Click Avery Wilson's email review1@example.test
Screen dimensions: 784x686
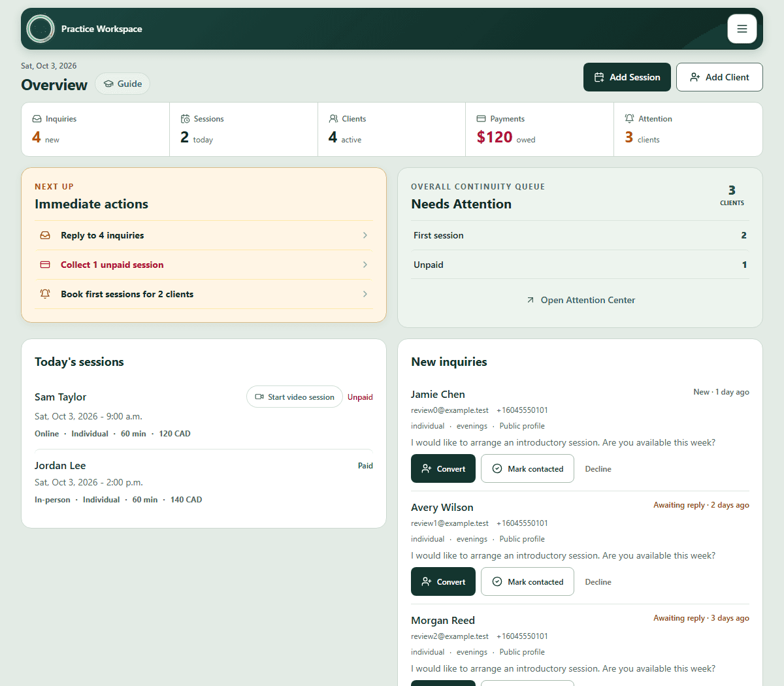449,523
